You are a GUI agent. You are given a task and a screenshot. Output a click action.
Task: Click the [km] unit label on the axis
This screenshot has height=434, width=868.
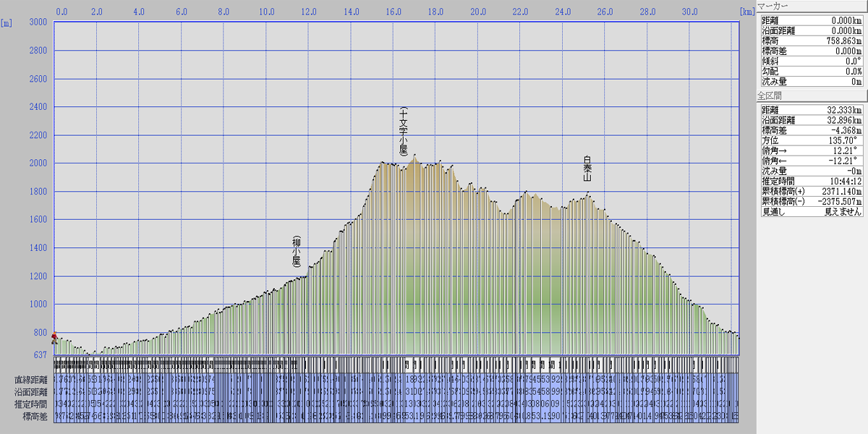747,12
